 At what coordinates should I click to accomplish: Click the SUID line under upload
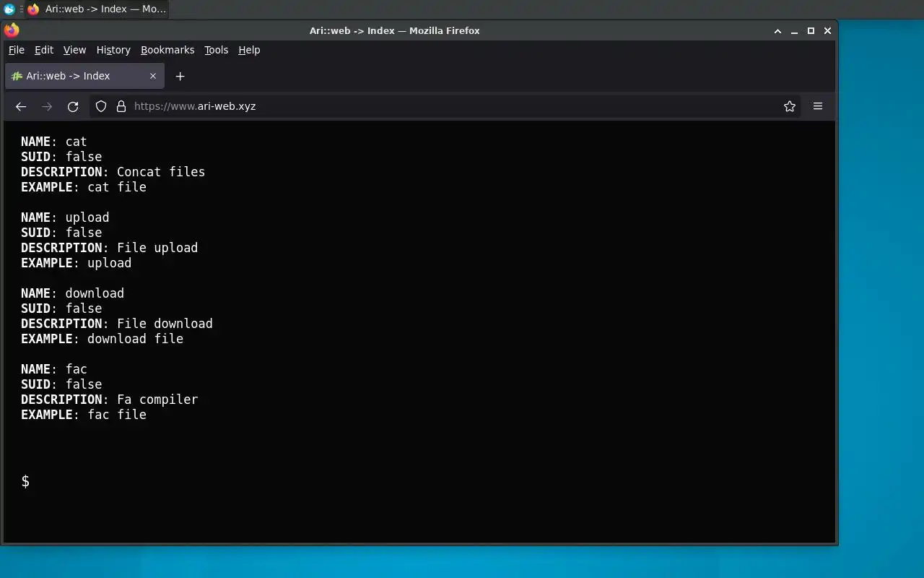(x=61, y=233)
